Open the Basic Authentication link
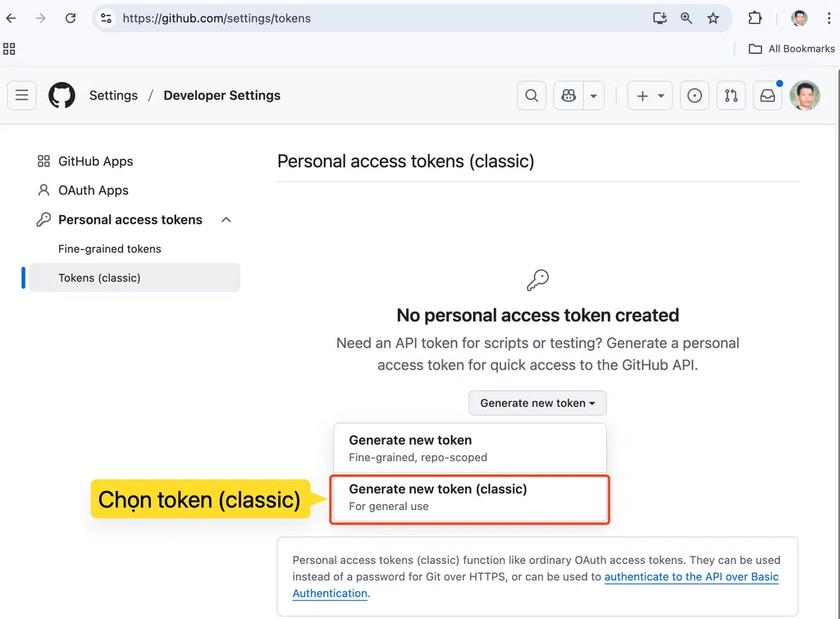The height and width of the screenshot is (619, 840). 692,576
